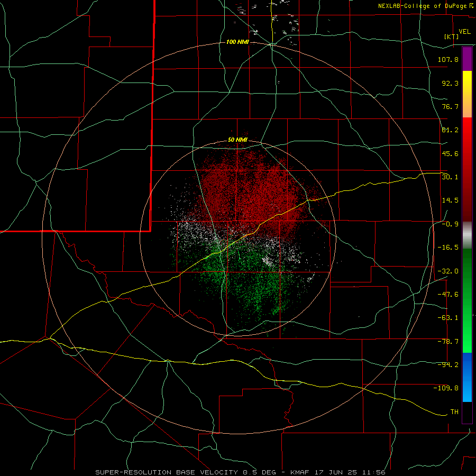Select the 61.2 velocity scale value
The width and height of the screenshot is (476, 476).
[450, 130]
